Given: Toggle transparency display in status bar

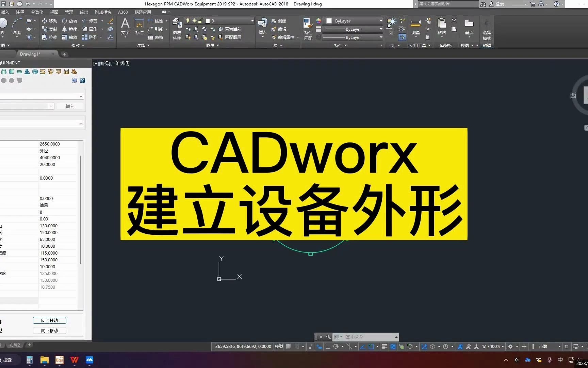Looking at the screenshot, I should click(x=393, y=346).
